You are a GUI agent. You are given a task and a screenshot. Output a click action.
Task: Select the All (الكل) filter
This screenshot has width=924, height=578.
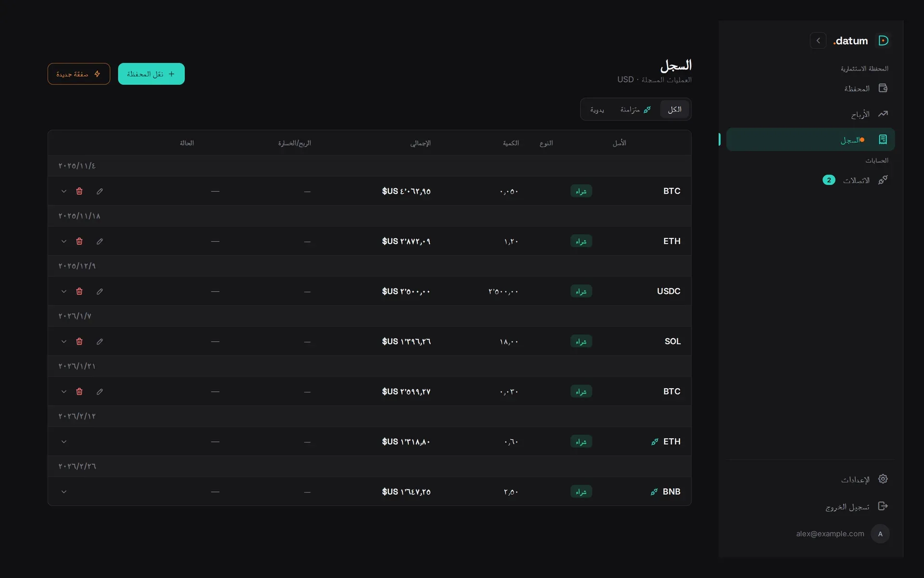[x=674, y=109]
